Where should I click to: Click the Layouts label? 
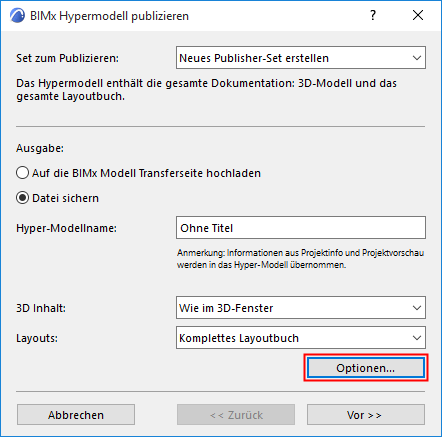click(37, 338)
